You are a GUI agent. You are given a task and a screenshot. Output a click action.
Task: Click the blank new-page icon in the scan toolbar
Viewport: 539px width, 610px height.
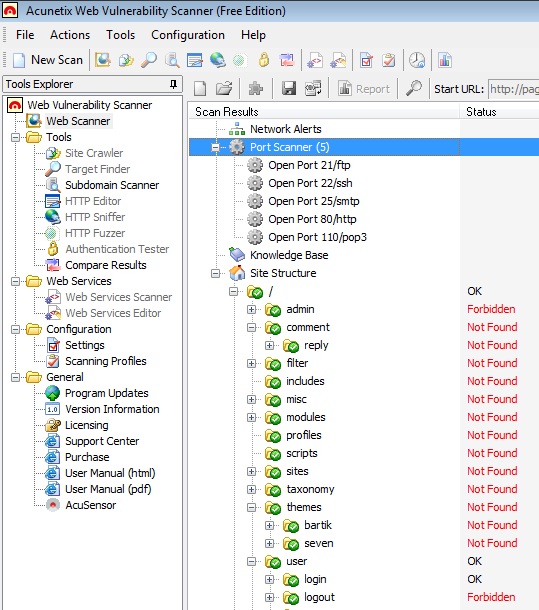tap(200, 89)
